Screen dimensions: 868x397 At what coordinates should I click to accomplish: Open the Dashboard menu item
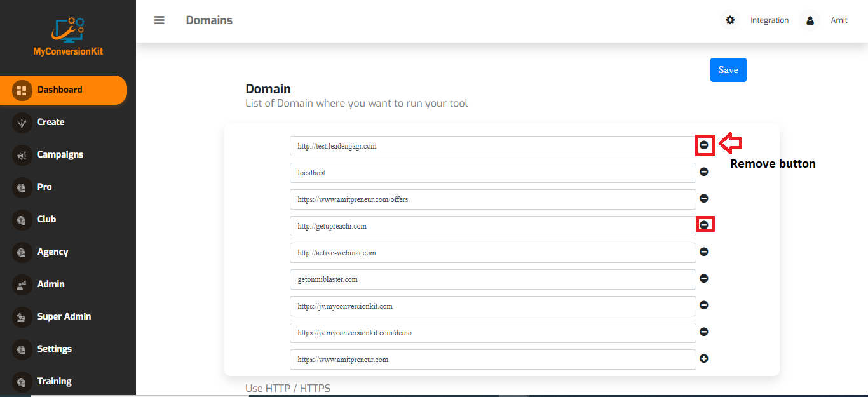(x=64, y=90)
